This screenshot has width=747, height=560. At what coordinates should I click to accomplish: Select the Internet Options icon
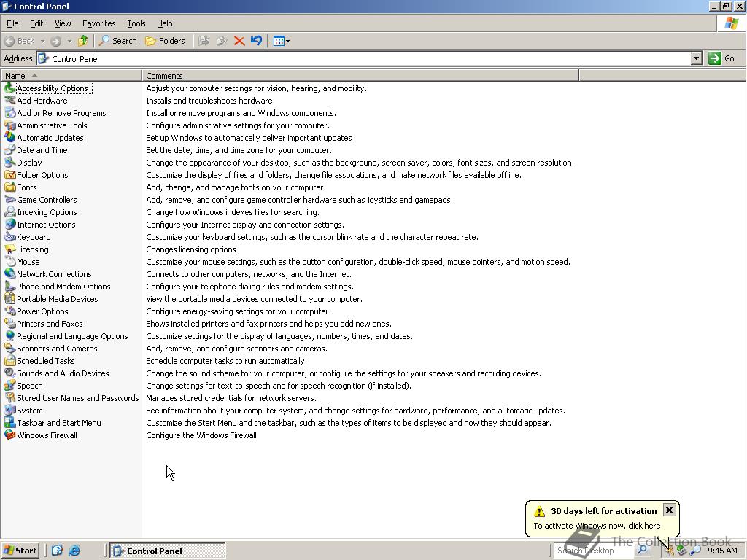(x=9, y=225)
